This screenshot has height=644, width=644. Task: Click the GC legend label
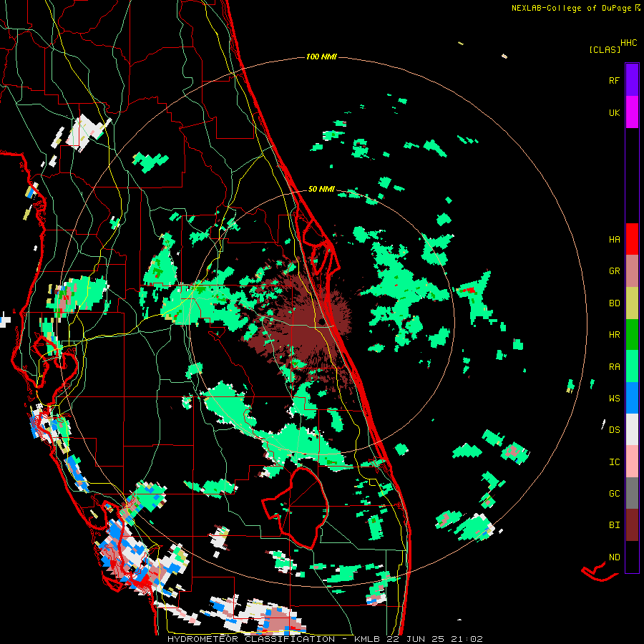(x=615, y=493)
